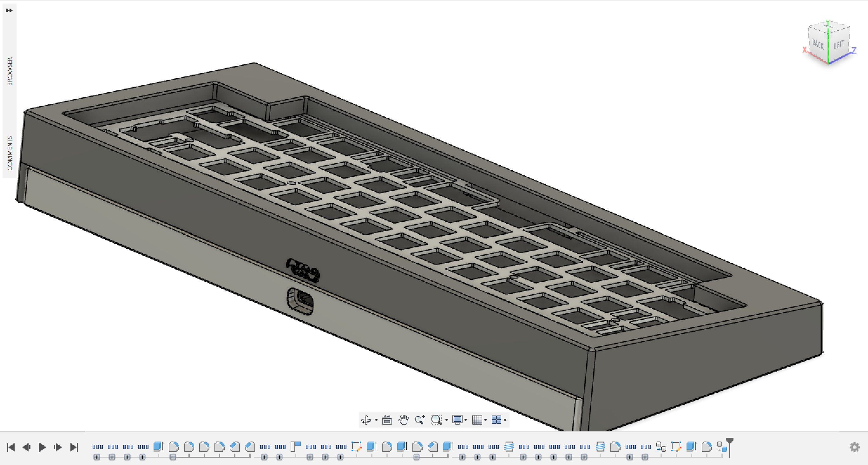This screenshot has height=465, width=868.
Task: Open the BROWSER panel tab
Action: click(x=10, y=71)
